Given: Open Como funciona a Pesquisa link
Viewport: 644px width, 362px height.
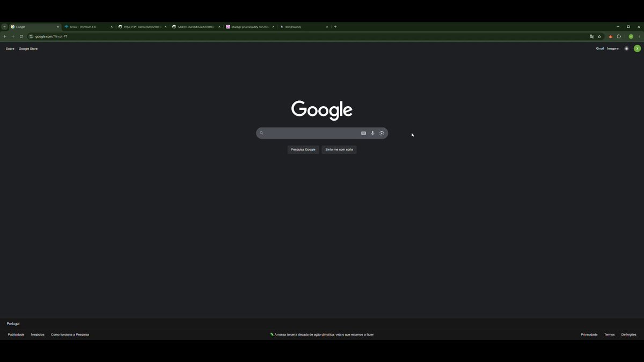Looking at the screenshot, I should click(x=70, y=335).
